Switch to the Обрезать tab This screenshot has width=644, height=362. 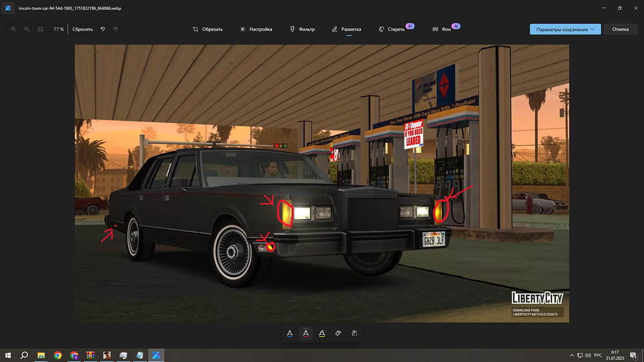208,29
